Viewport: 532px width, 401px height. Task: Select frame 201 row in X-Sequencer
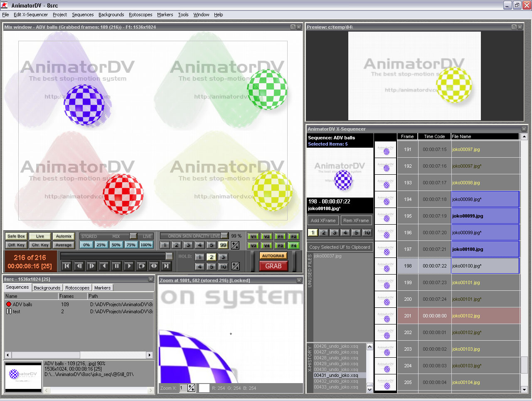[458, 316]
